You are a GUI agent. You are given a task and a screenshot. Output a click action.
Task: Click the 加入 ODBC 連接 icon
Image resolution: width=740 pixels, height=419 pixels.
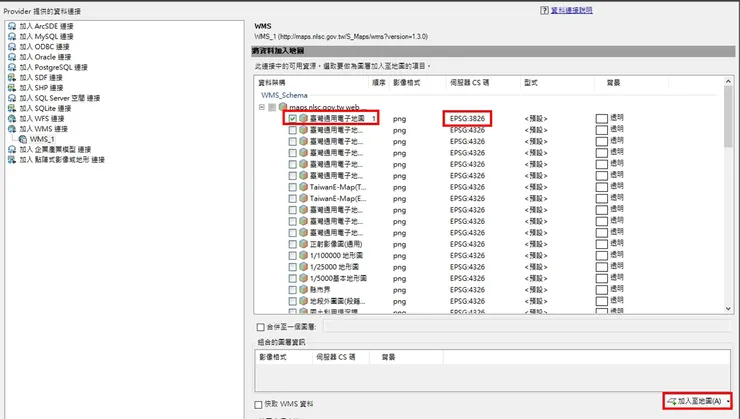coord(12,47)
